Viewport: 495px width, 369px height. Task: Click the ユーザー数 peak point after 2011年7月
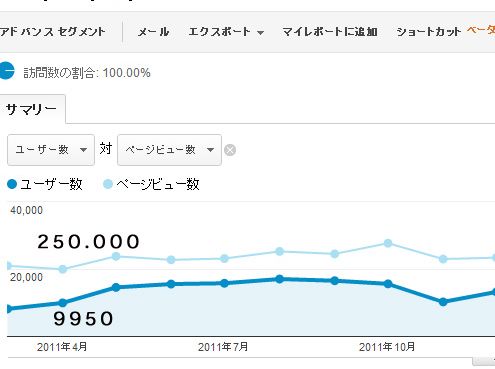[280, 279]
